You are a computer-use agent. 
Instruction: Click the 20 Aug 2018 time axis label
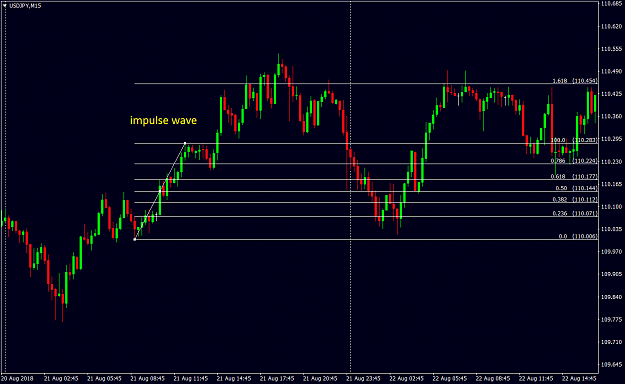pos(18,378)
